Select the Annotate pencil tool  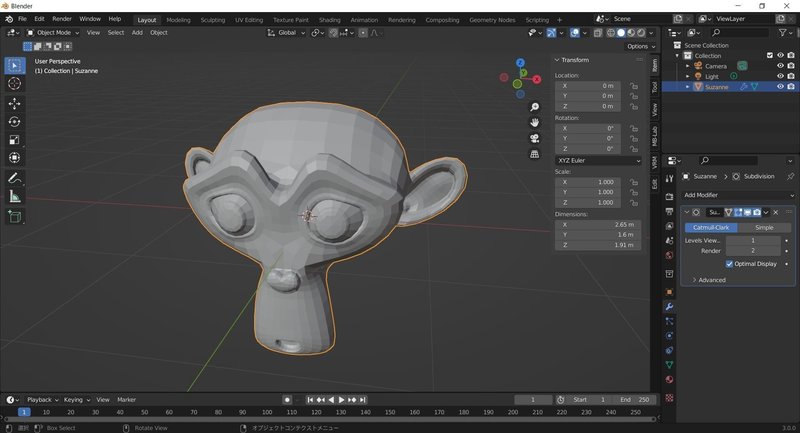pos(14,178)
